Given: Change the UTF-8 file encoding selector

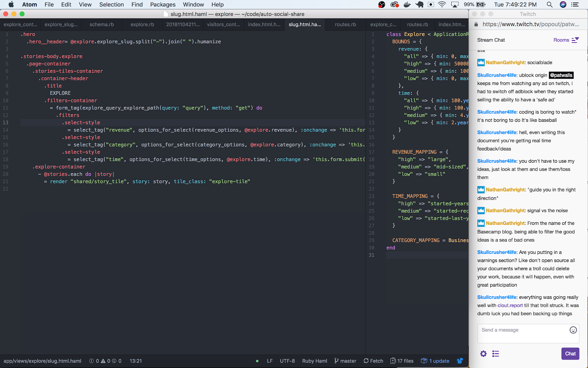Looking at the screenshot, I should click(287, 361).
